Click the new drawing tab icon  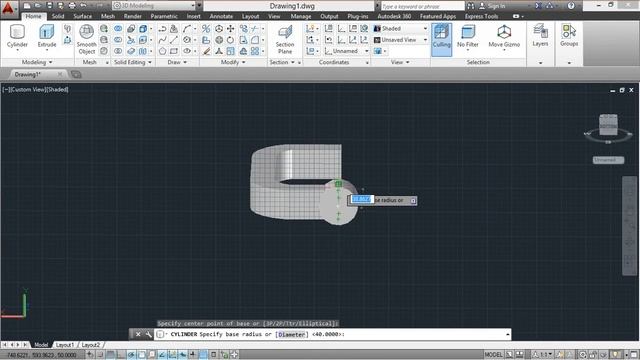coord(76,74)
